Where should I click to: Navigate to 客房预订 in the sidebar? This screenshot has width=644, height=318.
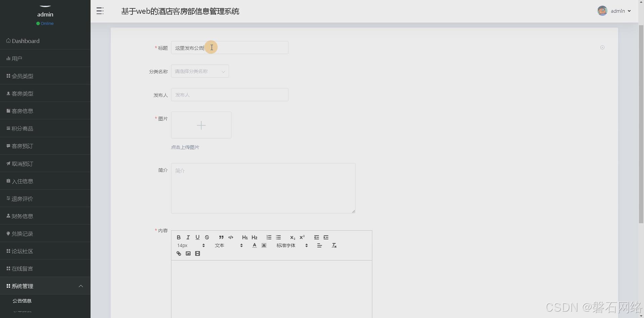[x=22, y=146]
